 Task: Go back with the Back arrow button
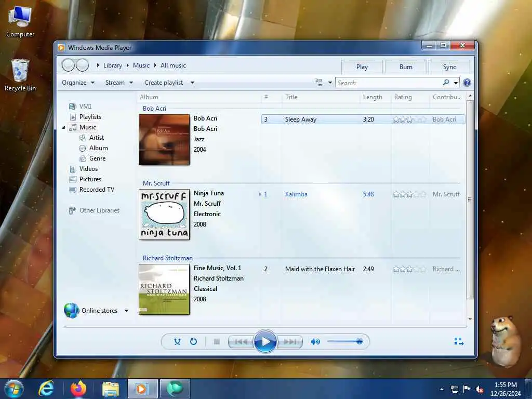(x=68, y=65)
